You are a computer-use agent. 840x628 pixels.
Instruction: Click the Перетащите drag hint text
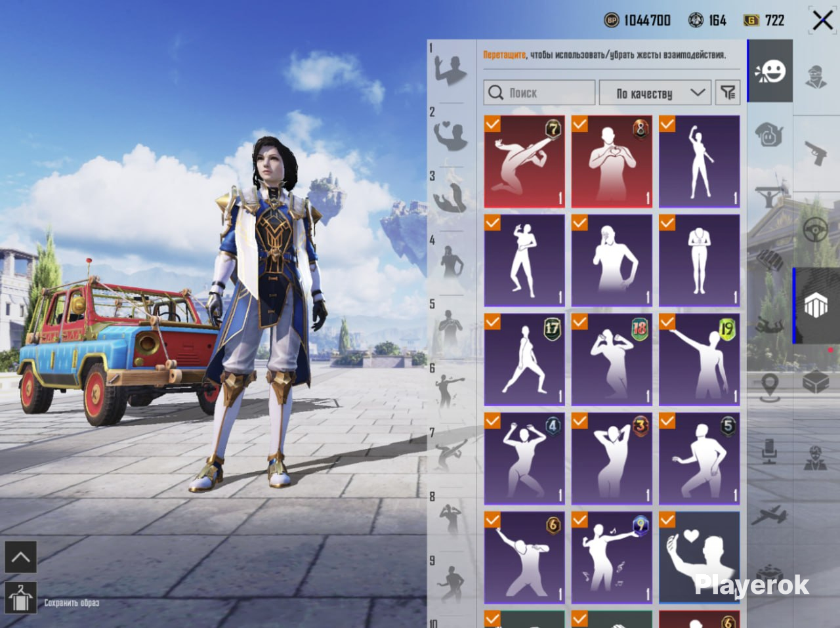pos(504,55)
